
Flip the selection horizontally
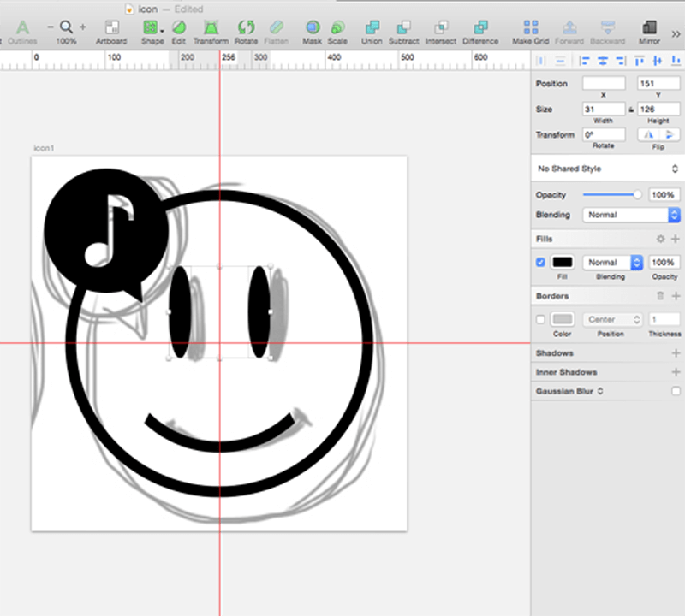tap(649, 135)
